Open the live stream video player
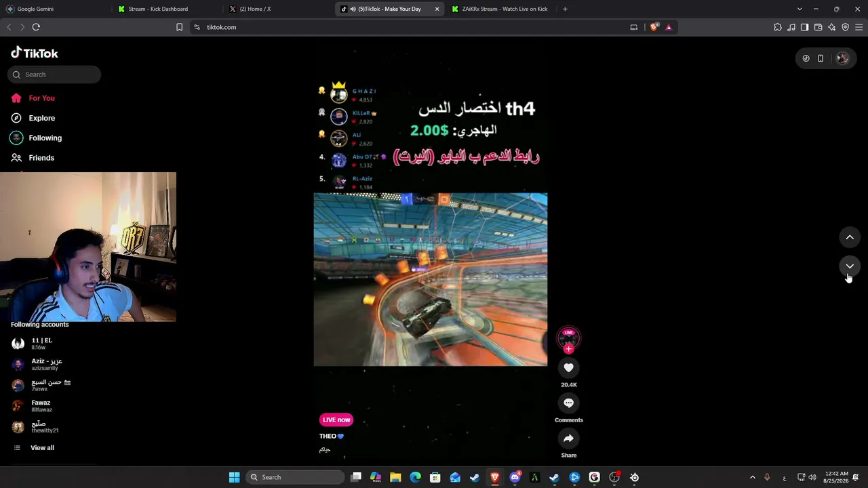Screen dimensions: 868x488 coord(430,279)
